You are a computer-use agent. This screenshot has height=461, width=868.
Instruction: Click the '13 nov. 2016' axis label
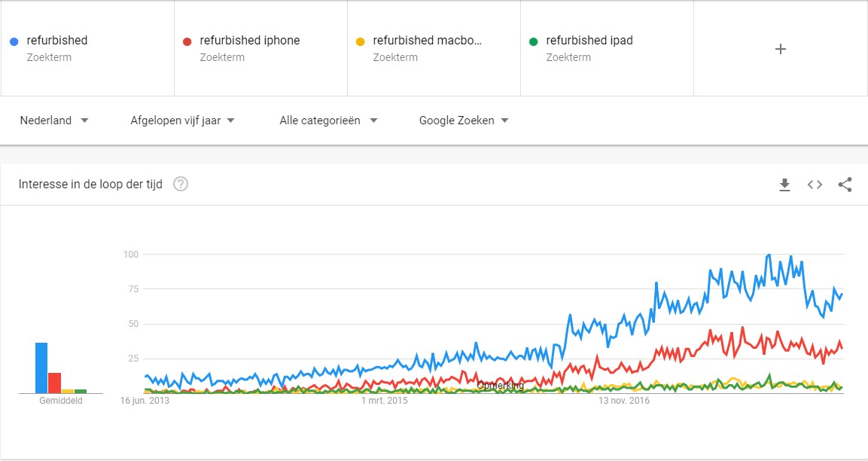pos(623,401)
